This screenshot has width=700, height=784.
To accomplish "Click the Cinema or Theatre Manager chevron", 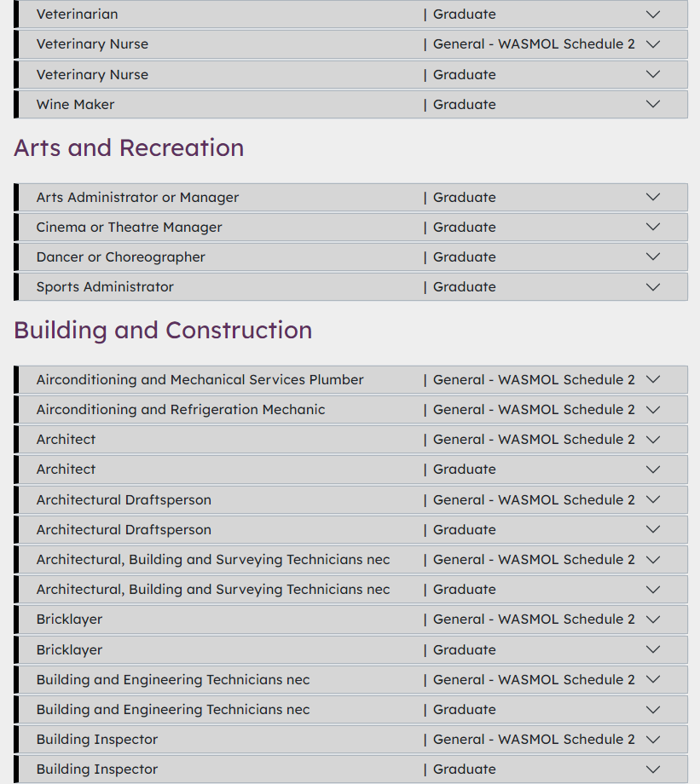I will click(x=653, y=227).
